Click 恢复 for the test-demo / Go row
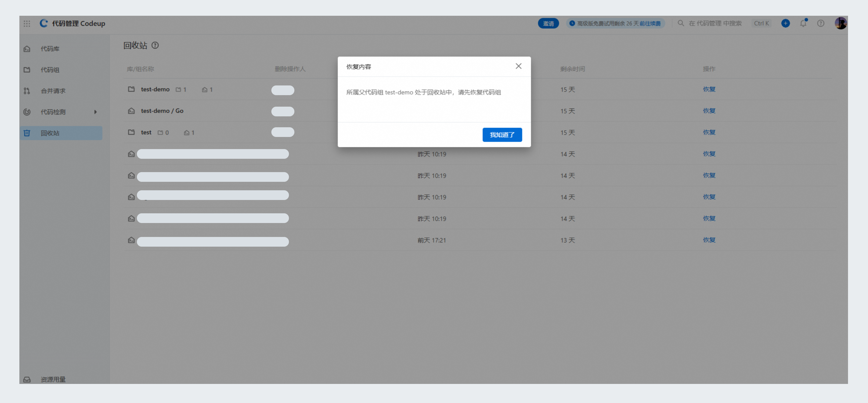Viewport: 868px width, 403px height. click(x=709, y=111)
